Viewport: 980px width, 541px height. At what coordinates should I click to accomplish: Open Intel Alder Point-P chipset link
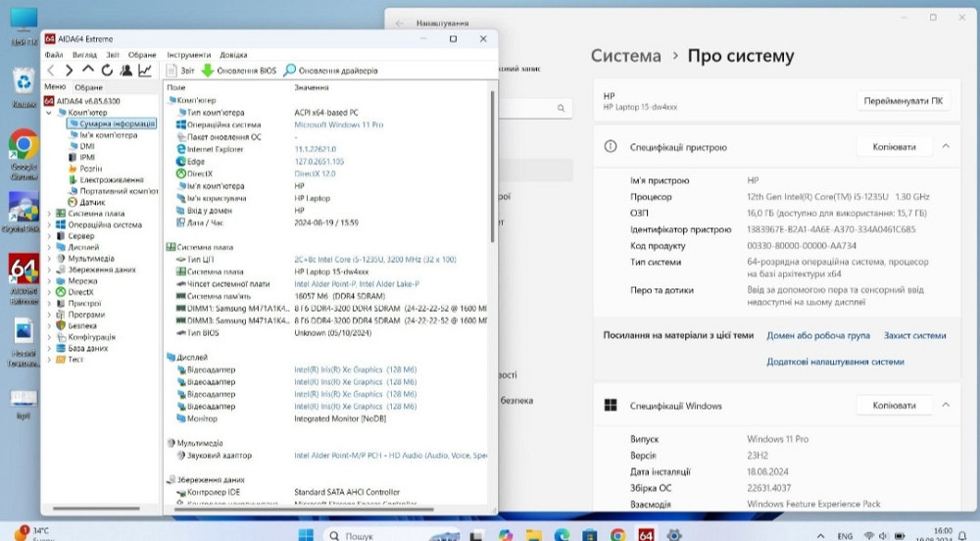point(357,283)
